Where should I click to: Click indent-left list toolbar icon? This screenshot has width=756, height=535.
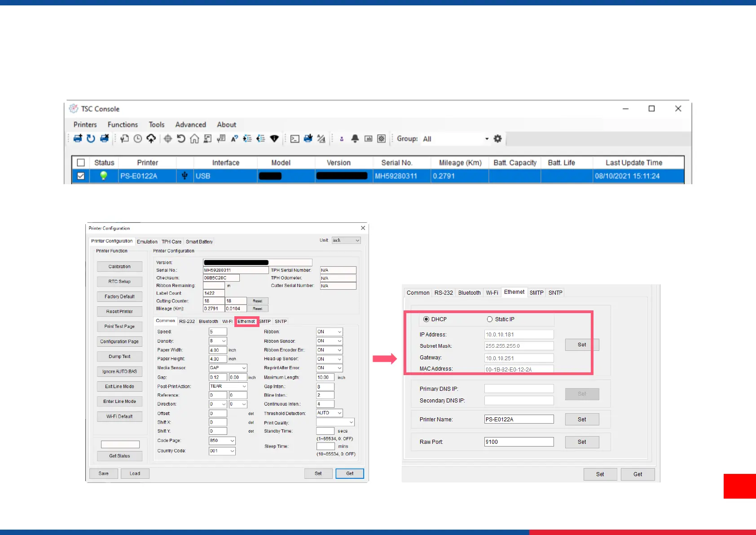coord(261,139)
